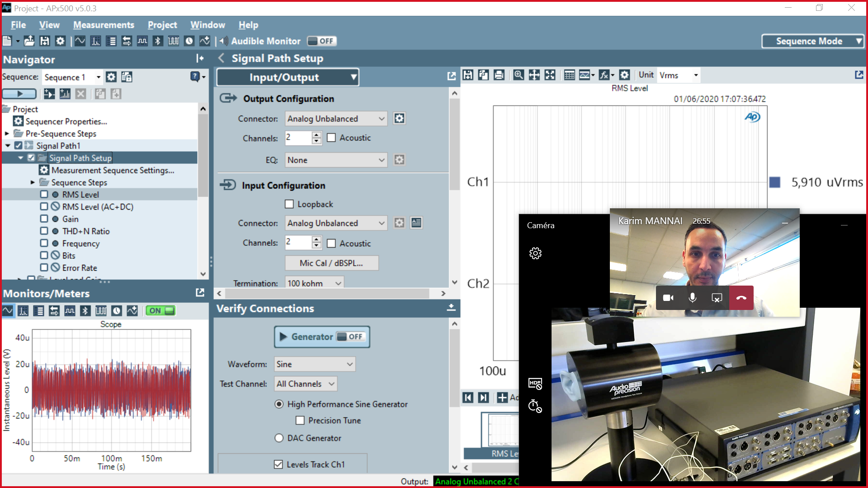Image resolution: width=868 pixels, height=488 pixels.
Task: Print the graph using the printer icon
Action: (x=499, y=75)
